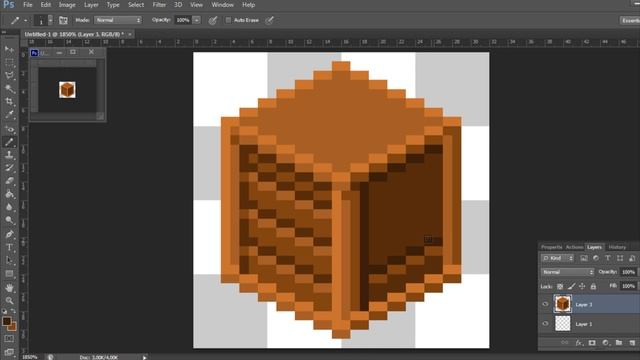Image resolution: width=640 pixels, height=360 pixels.
Task: Click pressure for opacity icon
Action: click(x=213, y=20)
